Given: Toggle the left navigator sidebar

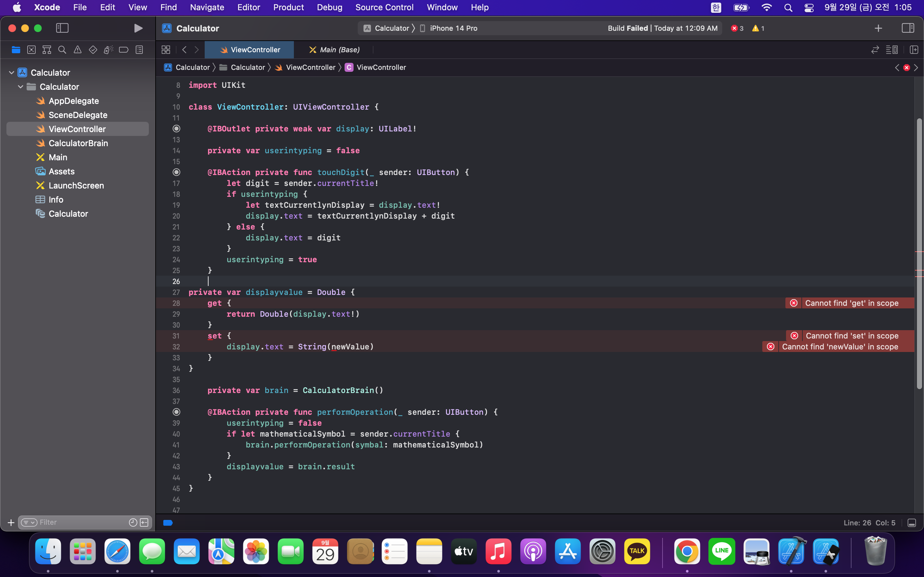Looking at the screenshot, I should (x=62, y=28).
